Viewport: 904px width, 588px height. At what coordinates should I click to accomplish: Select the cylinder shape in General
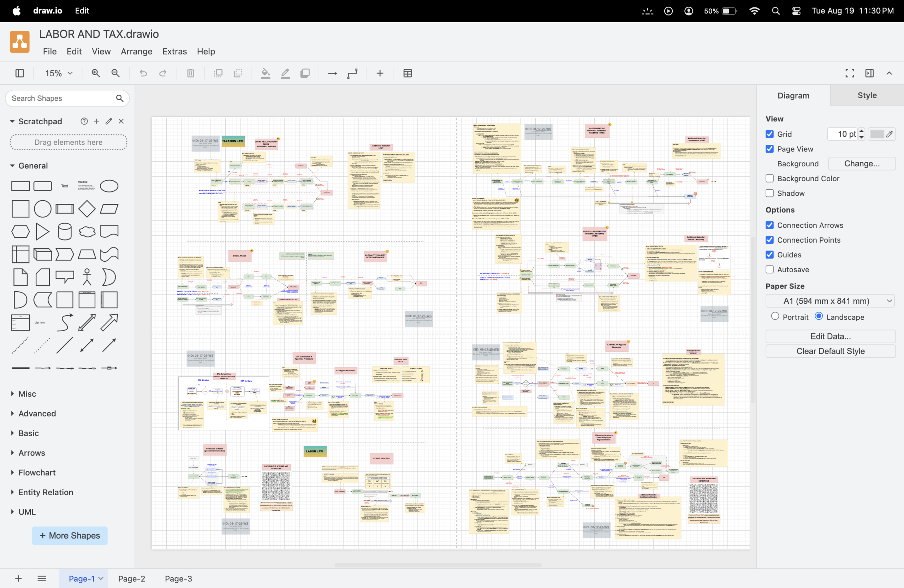coord(65,231)
